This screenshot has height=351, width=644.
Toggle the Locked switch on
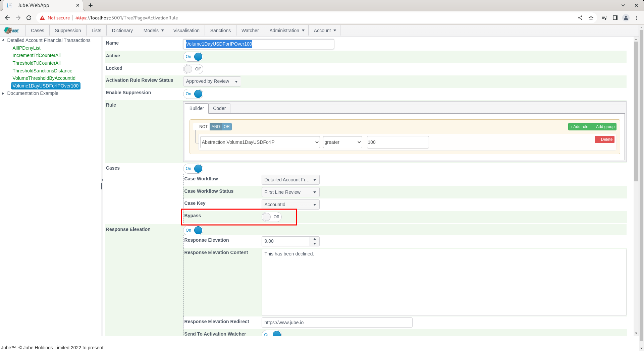(193, 69)
